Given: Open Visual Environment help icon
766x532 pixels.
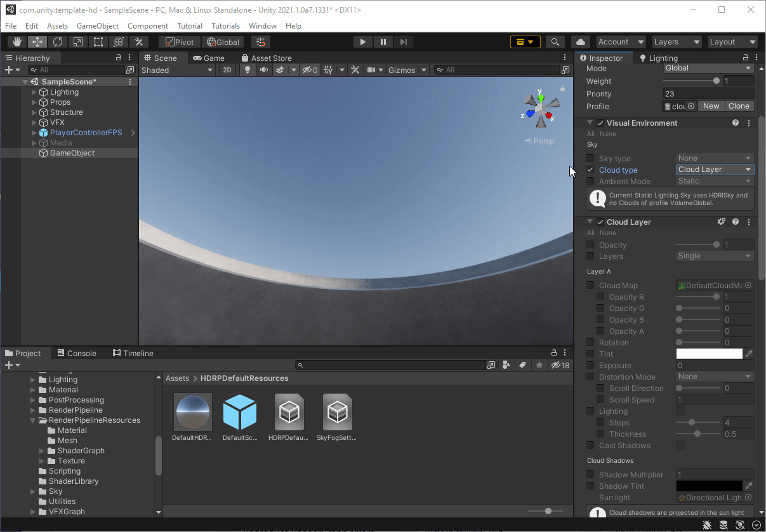Looking at the screenshot, I should point(736,123).
